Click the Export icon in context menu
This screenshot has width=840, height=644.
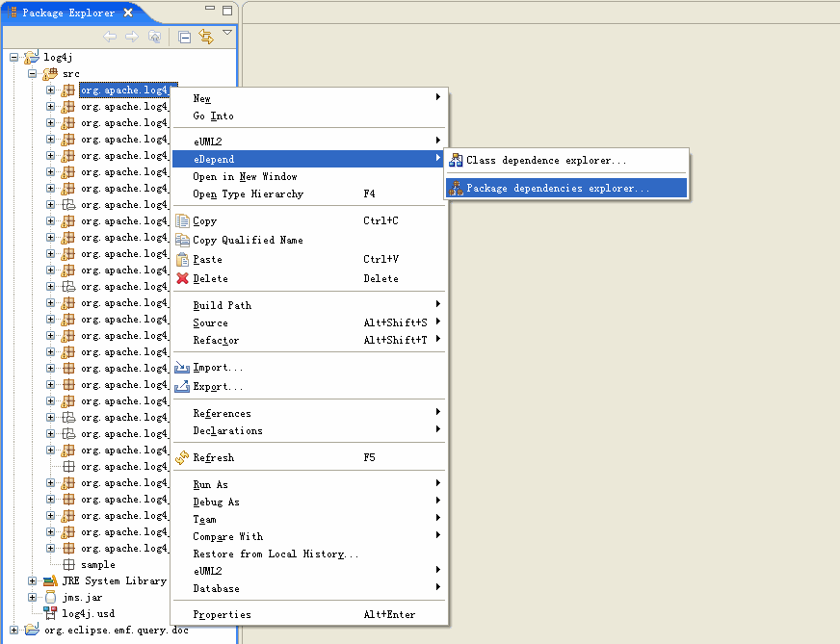tap(182, 386)
